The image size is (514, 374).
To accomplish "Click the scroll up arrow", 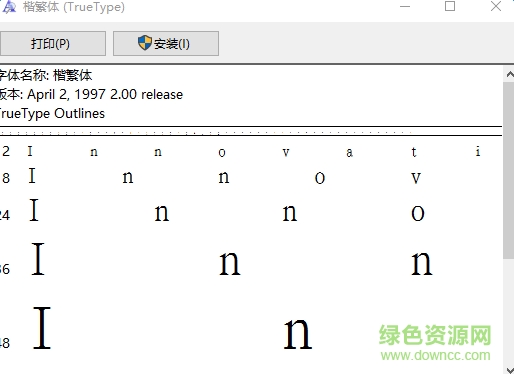I will click(509, 74).
